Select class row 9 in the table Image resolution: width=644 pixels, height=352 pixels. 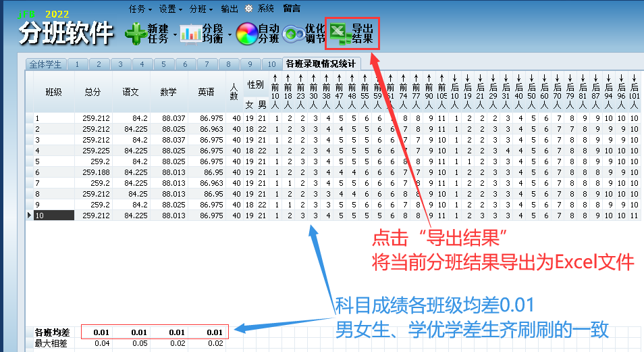[x=333, y=204]
